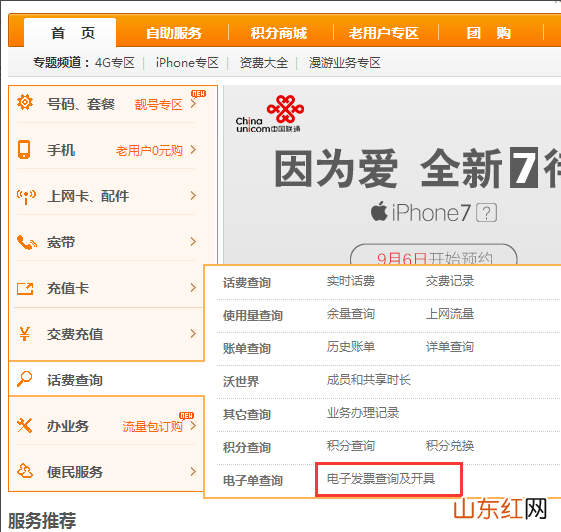Open the 团购 tab
This screenshot has width=561, height=532.
click(489, 33)
